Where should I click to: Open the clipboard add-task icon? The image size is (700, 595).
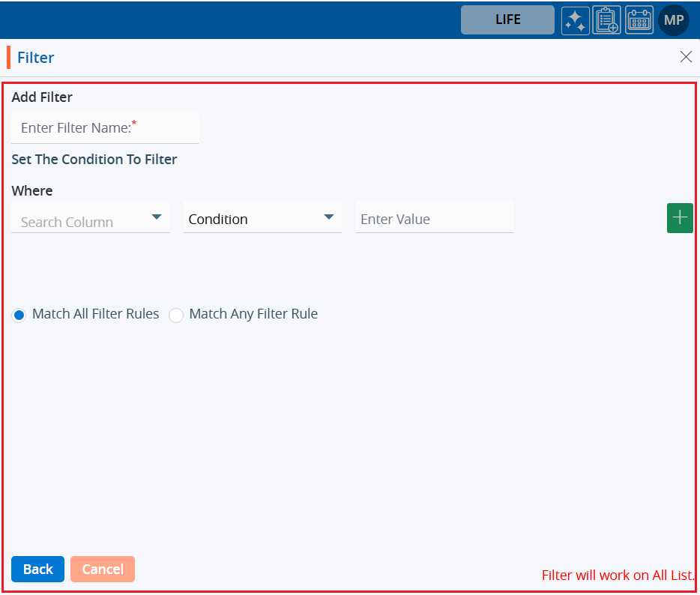coord(606,20)
